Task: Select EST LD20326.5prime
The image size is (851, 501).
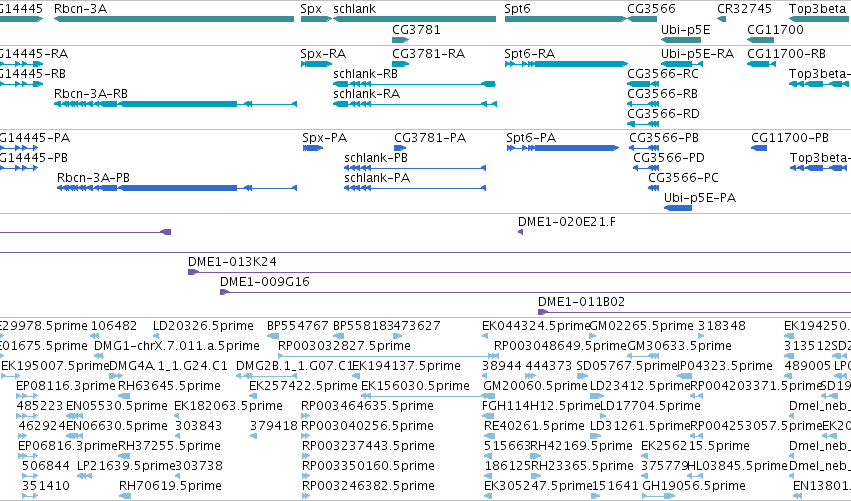Action: pos(203,326)
